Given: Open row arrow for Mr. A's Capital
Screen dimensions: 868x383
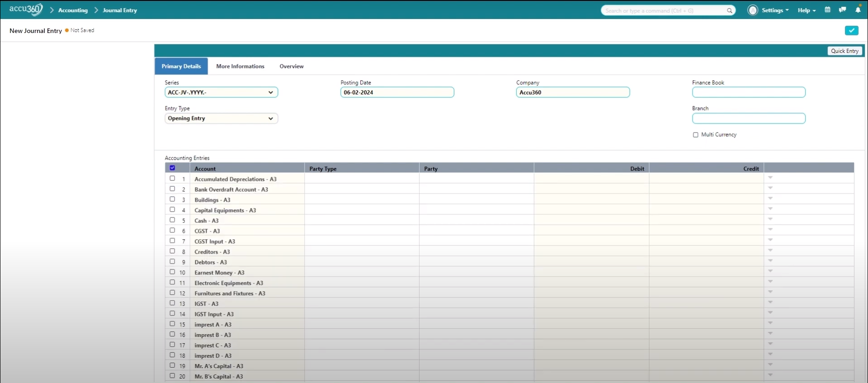Looking at the screenshot, I should pyautogui.click(x=770, y=365).
